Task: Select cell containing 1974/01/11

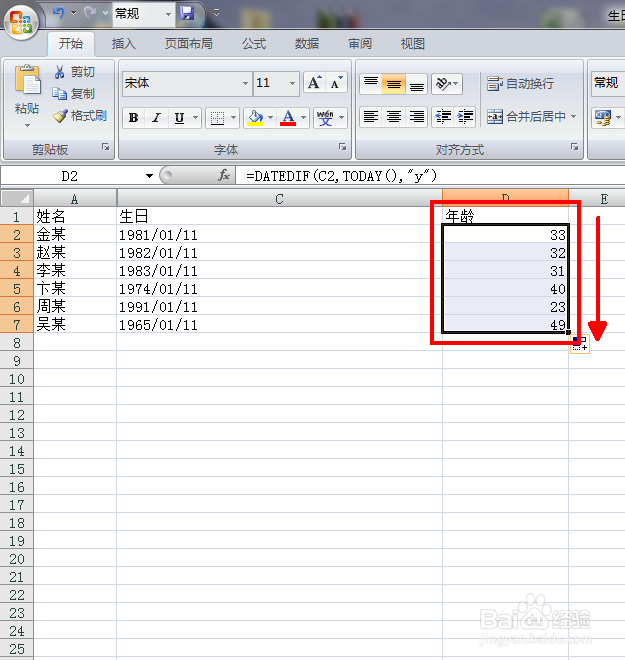Action: click(279, 288)
